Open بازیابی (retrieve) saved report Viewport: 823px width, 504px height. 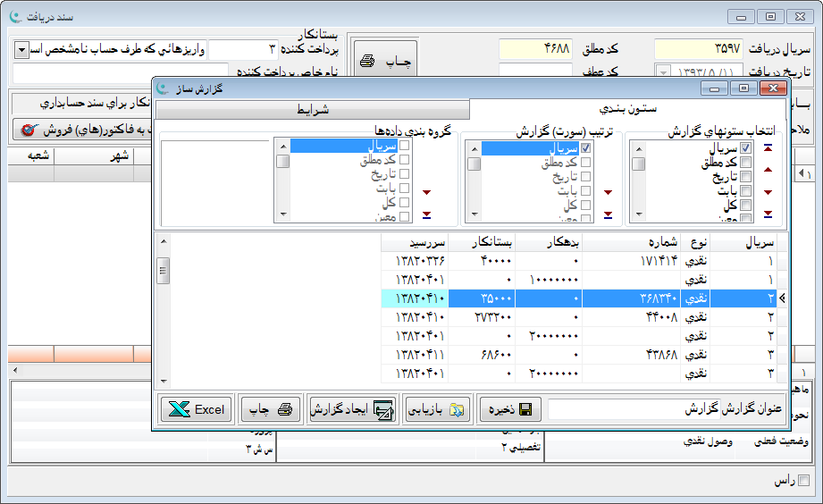(436, 409)
